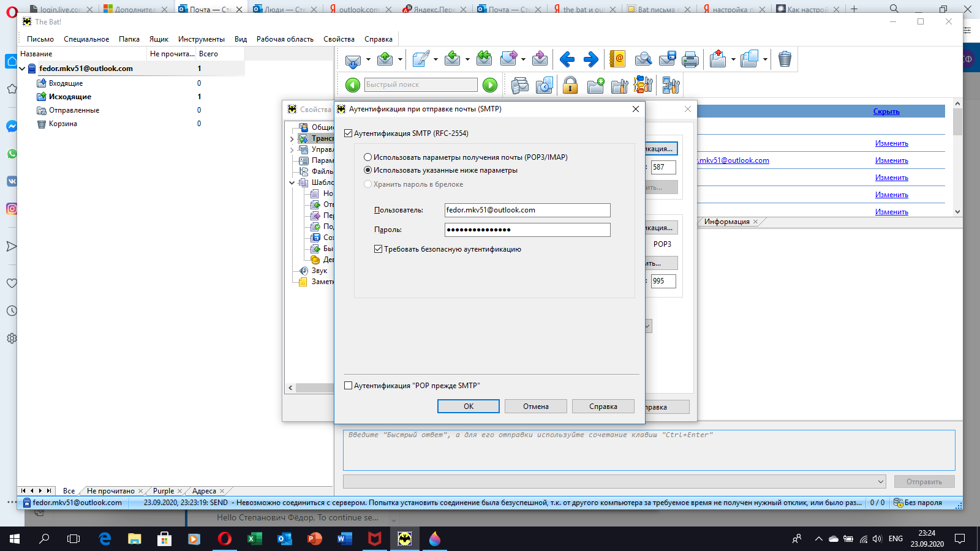The height and width of the screenshot is (551, 980).
Task: Confirm the SMTP dialog with OK
Action: pyautogui.click(x=469, y=407)
